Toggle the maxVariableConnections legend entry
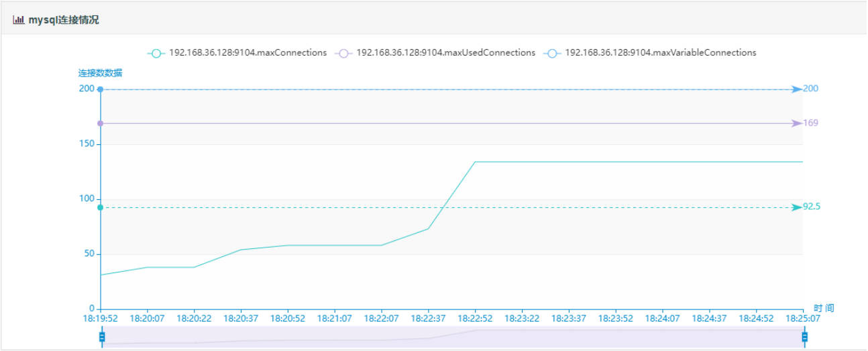Viewport: 868px width, 351px height. 649,52
